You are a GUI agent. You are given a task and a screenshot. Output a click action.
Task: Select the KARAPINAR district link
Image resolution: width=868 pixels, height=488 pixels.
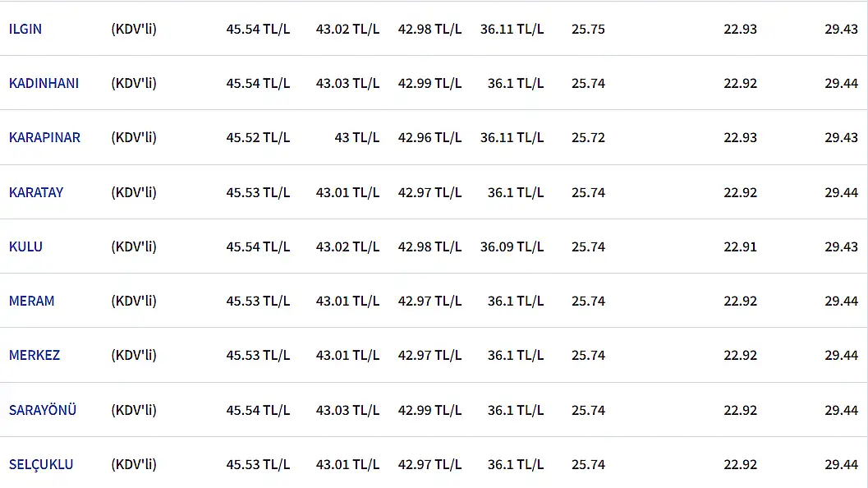point(44,137)
